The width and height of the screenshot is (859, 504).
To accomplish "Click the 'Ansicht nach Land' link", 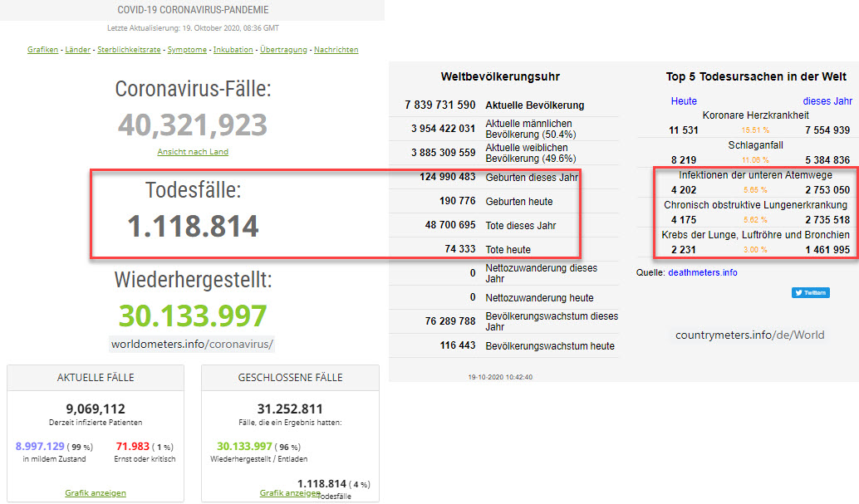I will 193,152.
